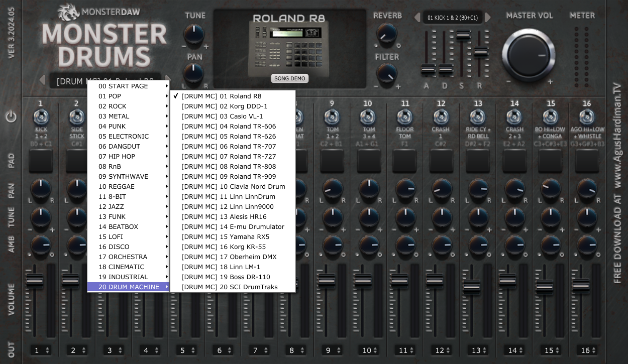Hit the KICK 1+2 pad on channel 1
The height and width of the screenshot is (364, 628).
click(x=41, y=161)
